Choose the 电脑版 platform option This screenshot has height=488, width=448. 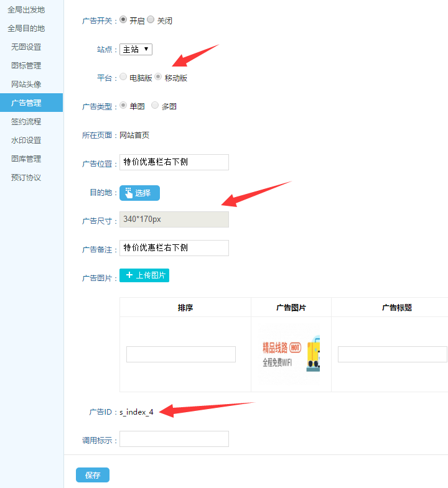(123, 77)
